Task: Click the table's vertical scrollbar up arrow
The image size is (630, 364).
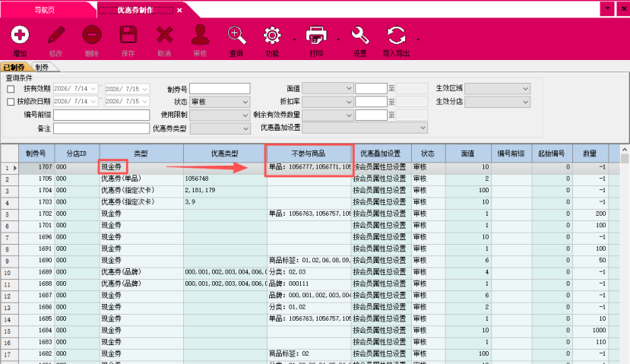Action: [x=625, y=150]
